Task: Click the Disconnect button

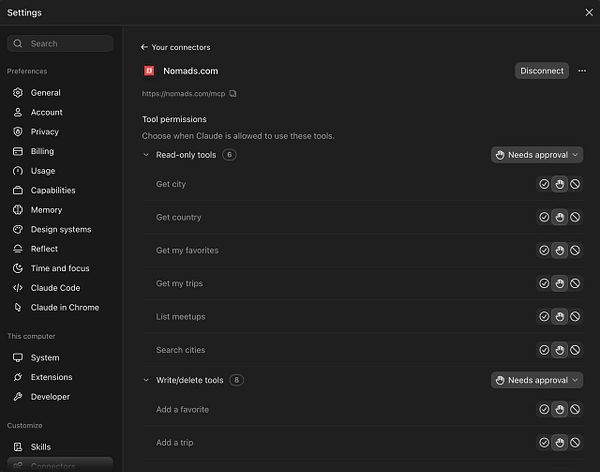Action: click(x=541, y=71)
